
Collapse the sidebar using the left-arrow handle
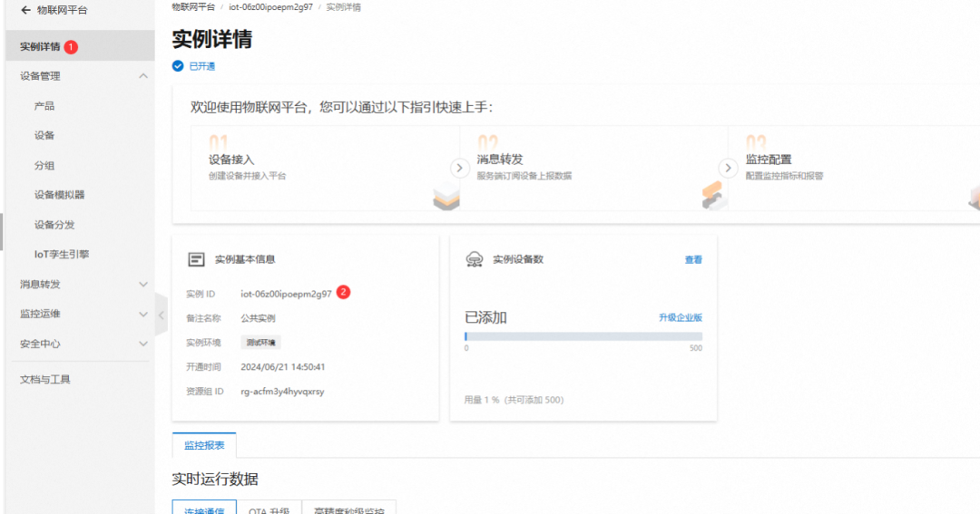(162, 315)
